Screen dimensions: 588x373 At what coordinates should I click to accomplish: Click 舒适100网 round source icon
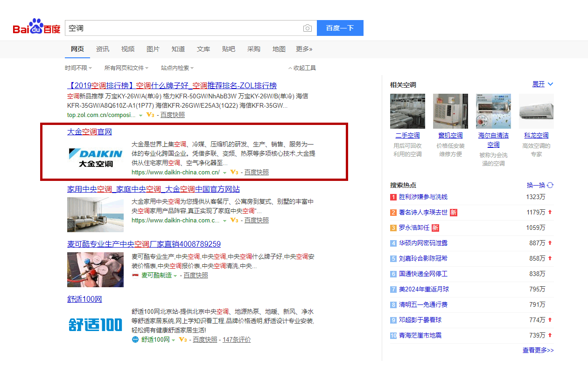click(135, 339)
